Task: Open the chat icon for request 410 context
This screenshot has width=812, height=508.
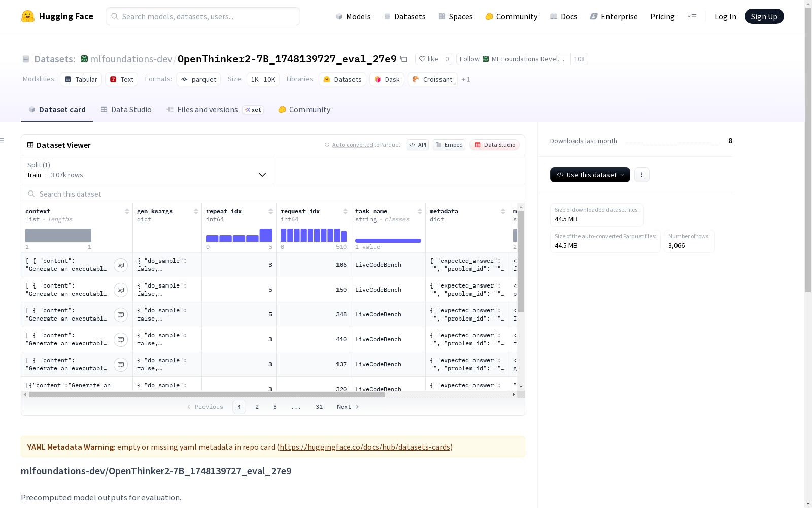Action: (121, 340)
